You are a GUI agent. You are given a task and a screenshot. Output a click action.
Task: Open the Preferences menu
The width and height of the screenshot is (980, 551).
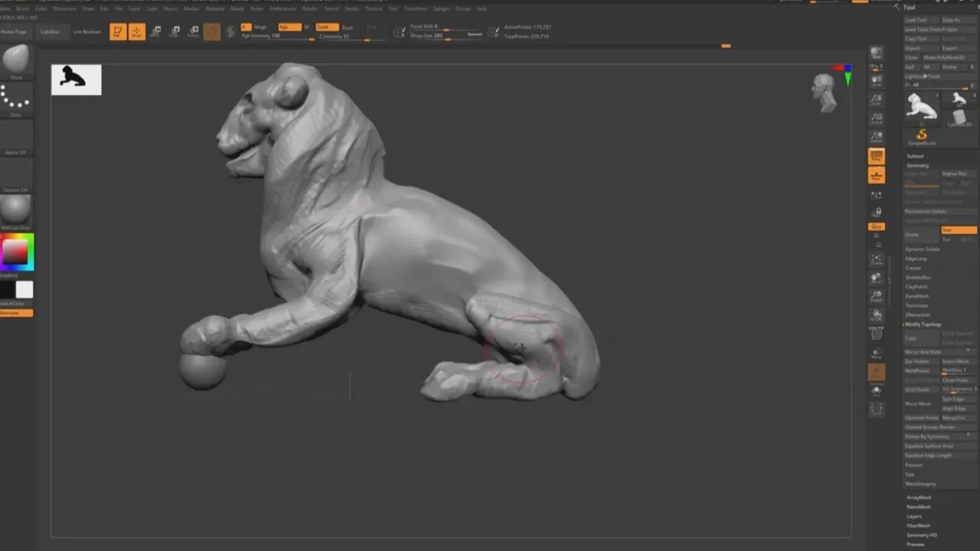[277, 8]
